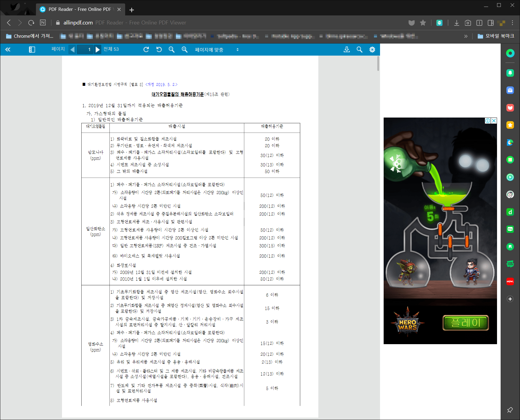520x420 pixels.
Task: Open the browser downloads icon
Action: [457, 23]
